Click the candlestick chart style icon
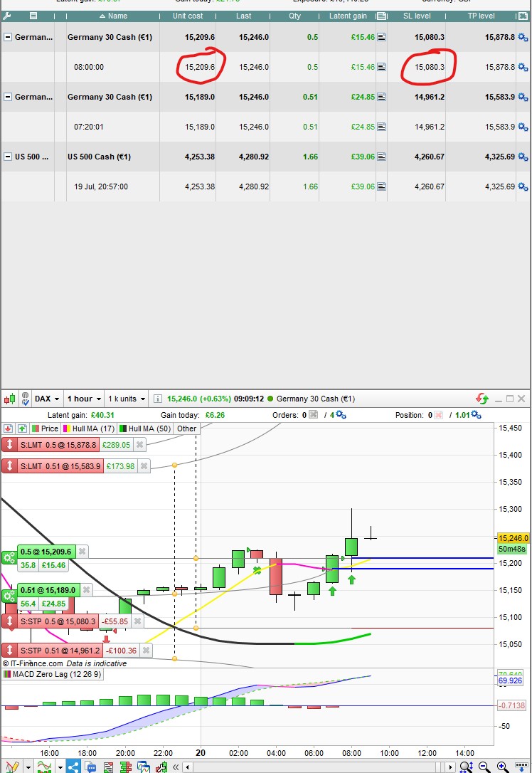 (9, 399)
